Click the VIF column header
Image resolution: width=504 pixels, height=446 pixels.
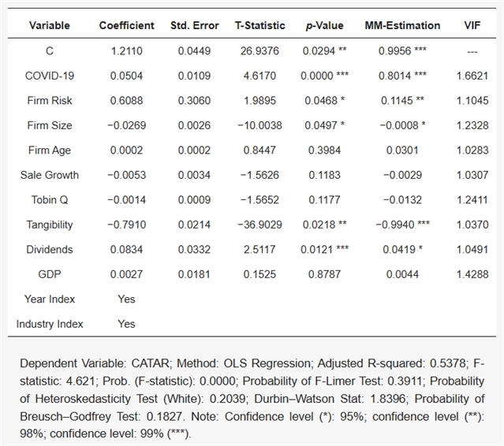473,26
